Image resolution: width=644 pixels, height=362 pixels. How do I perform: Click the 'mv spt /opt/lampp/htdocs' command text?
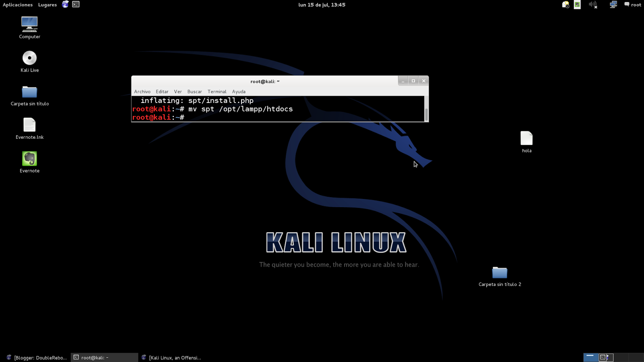pos(241,109)
